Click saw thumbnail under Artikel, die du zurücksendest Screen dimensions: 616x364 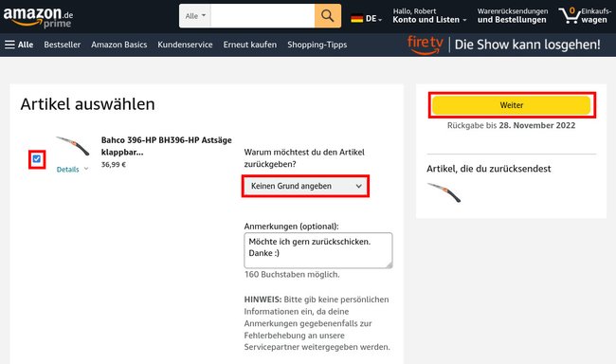pyautogui.click(x=444, y=192)
